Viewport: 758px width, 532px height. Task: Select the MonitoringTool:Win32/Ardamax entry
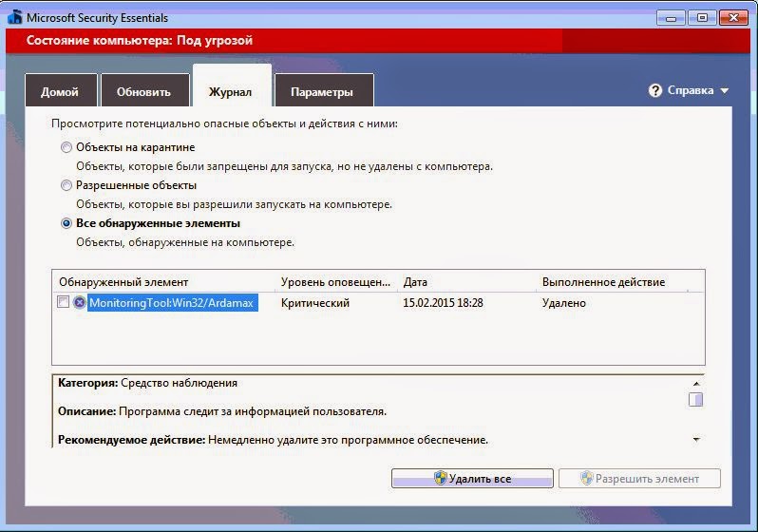point(173,303)
